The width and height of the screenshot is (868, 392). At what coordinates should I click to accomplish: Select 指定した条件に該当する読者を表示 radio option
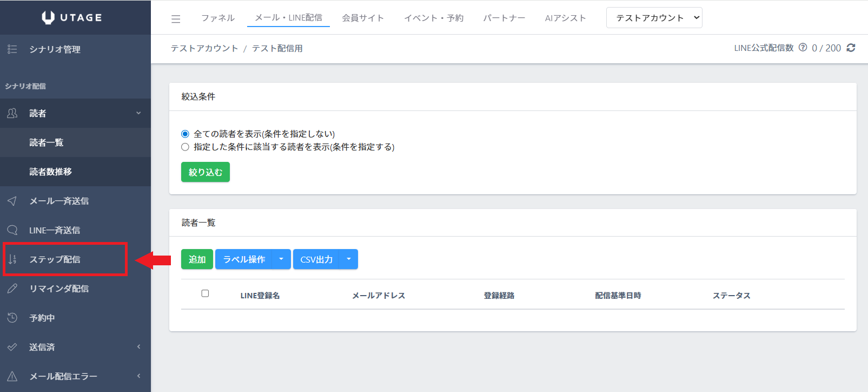pyautogui.click(x=185, y=147)
